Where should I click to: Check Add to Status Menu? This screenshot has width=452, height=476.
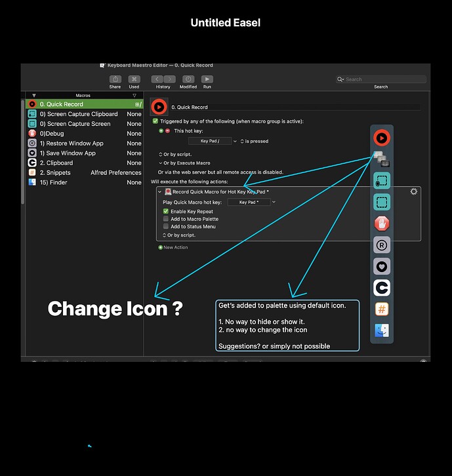click(x=165, y=226)
